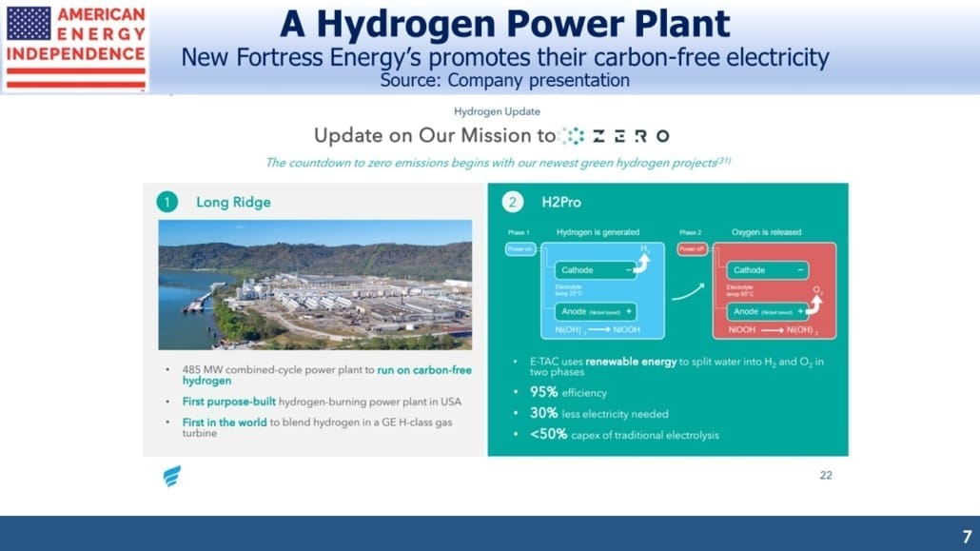980x551 pixels.
Task: Click the Long Ridge plant aerial photo
Action: (315, 285)
